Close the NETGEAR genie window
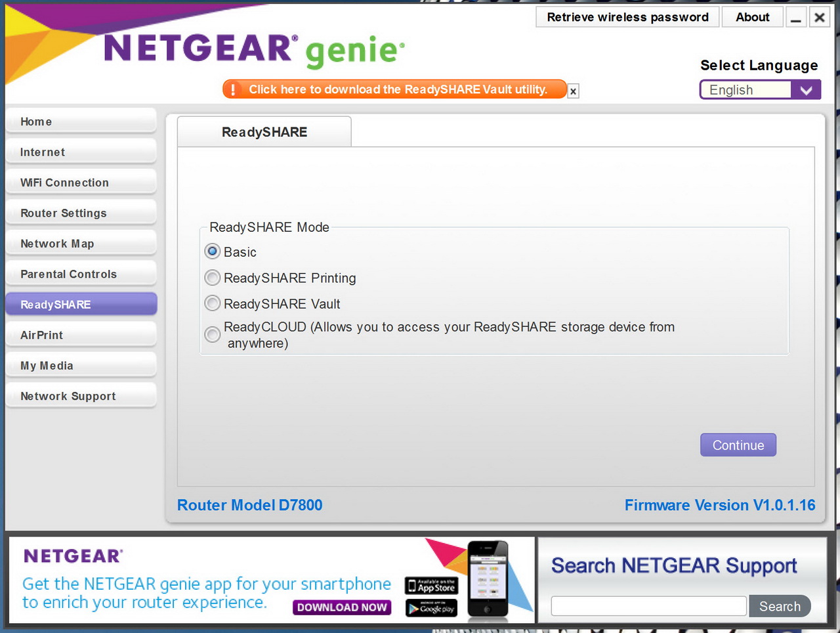This screenshot has height=633, width=840. (819, 18)
